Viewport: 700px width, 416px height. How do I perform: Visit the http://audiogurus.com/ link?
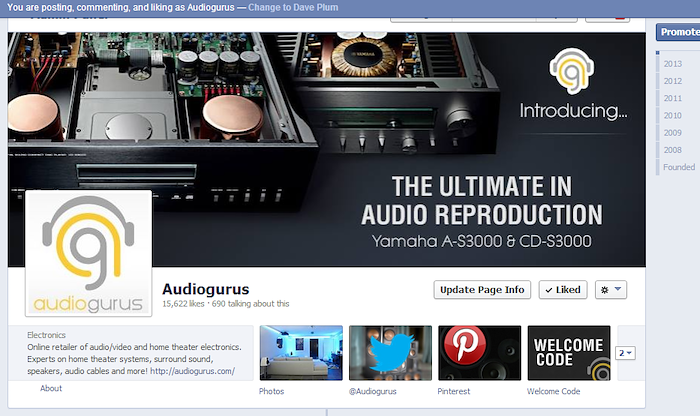[192, 371]
